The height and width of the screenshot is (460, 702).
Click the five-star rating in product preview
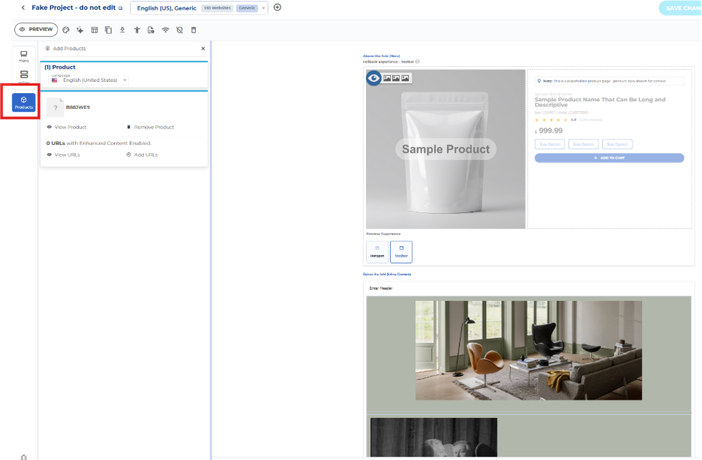551,120
